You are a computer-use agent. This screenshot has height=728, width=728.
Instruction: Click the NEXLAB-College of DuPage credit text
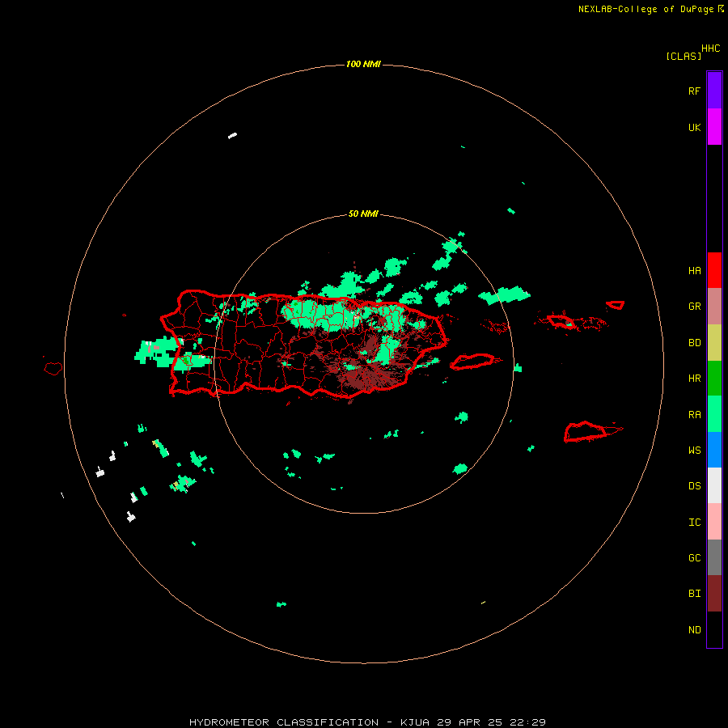coord(645,9)
